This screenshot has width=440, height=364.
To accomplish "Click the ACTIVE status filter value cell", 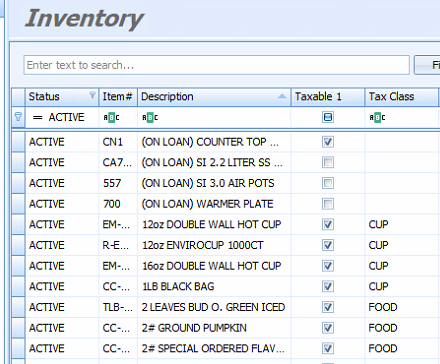I will coord(62,117).
